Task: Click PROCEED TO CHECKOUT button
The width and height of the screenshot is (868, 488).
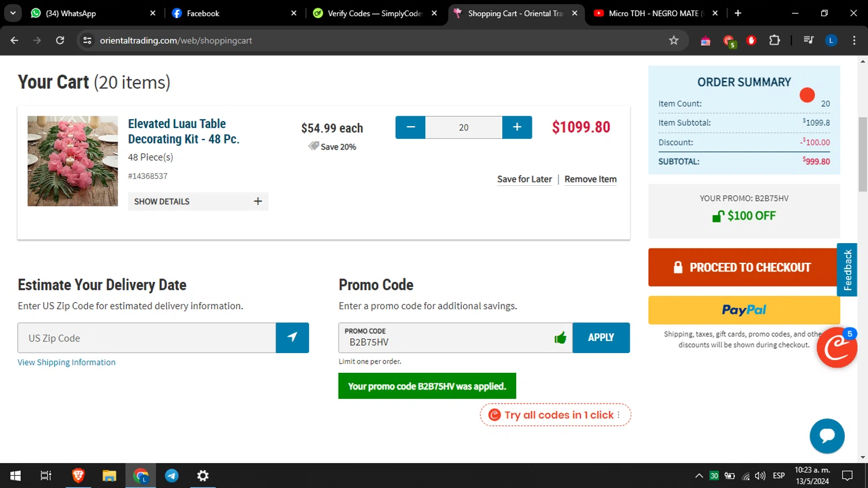Action: pos(743,267)
